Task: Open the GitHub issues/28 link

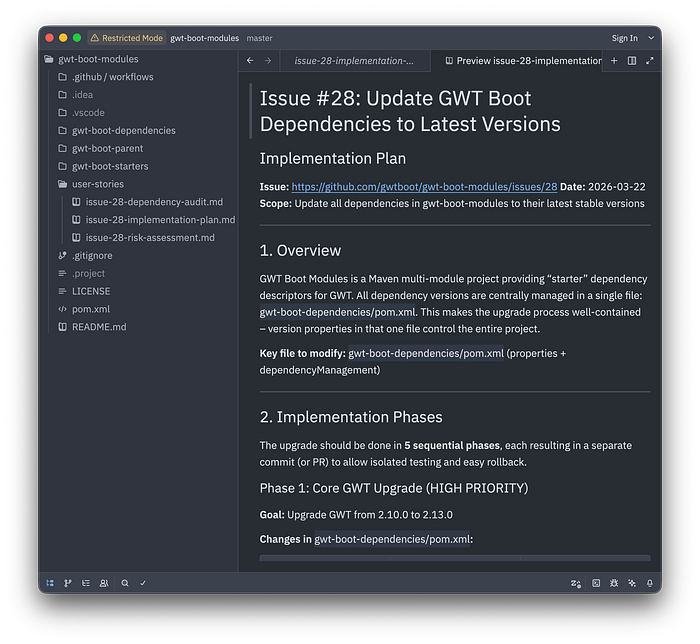Action: (424, 187)
